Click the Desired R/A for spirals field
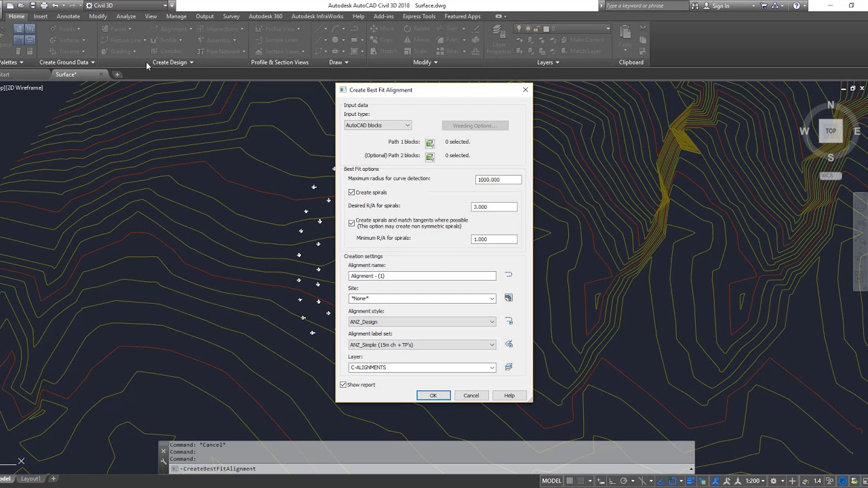Screen dimensions: 868x488 pos(494,207)
